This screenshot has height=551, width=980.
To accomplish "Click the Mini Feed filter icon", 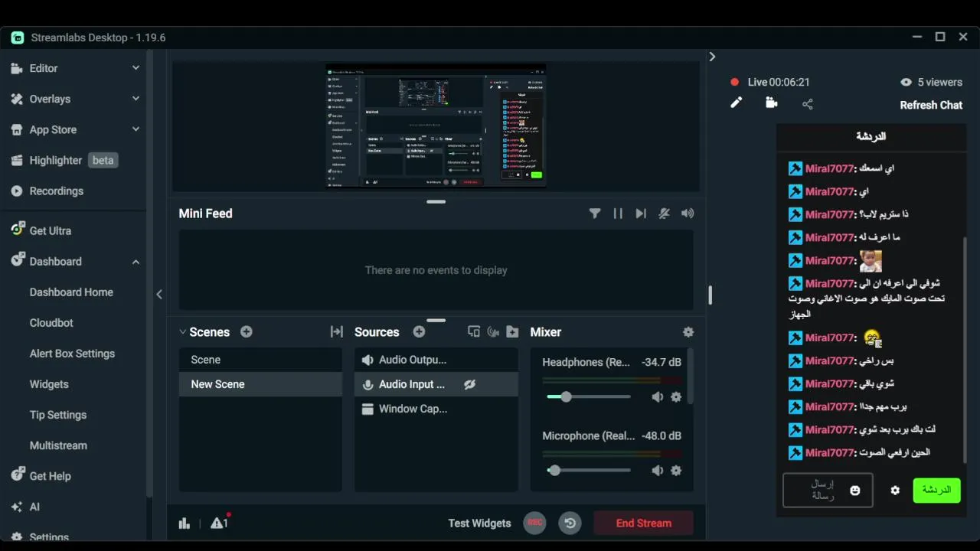I will click(595, 214).
